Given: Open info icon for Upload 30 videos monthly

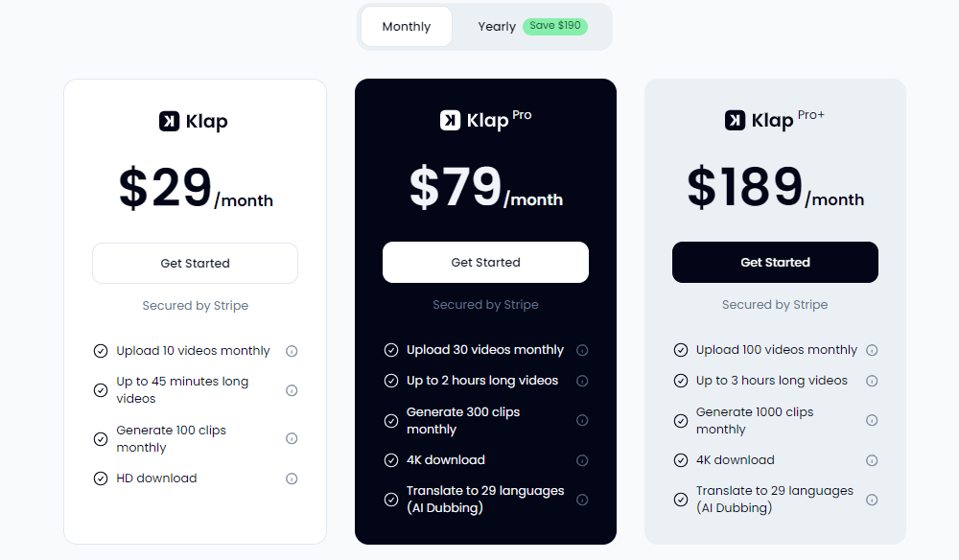Looking at the screenshot, I should tap(582, 350).
